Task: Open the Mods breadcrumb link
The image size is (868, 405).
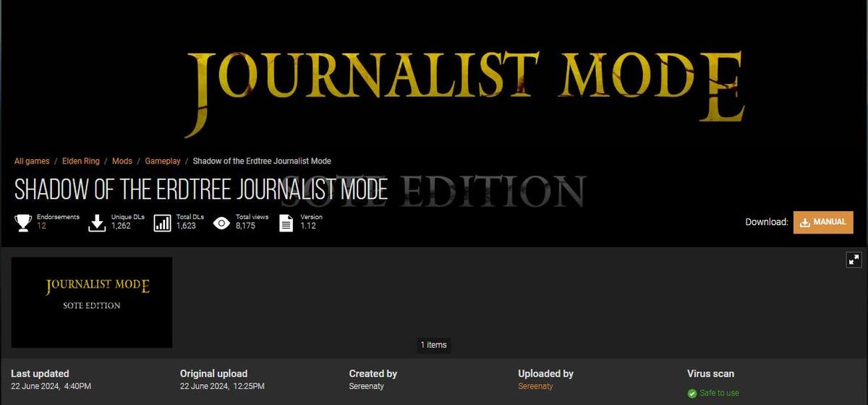Action: pos(122,161)
